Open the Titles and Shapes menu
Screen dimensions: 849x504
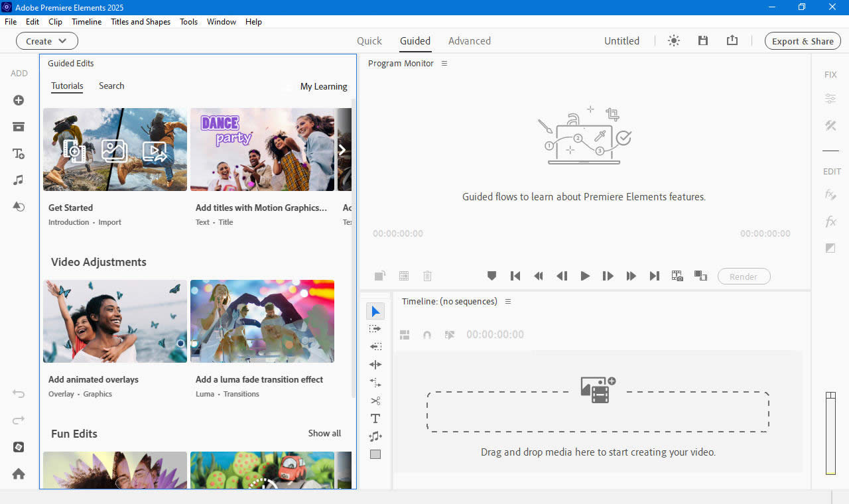(141, 22)
